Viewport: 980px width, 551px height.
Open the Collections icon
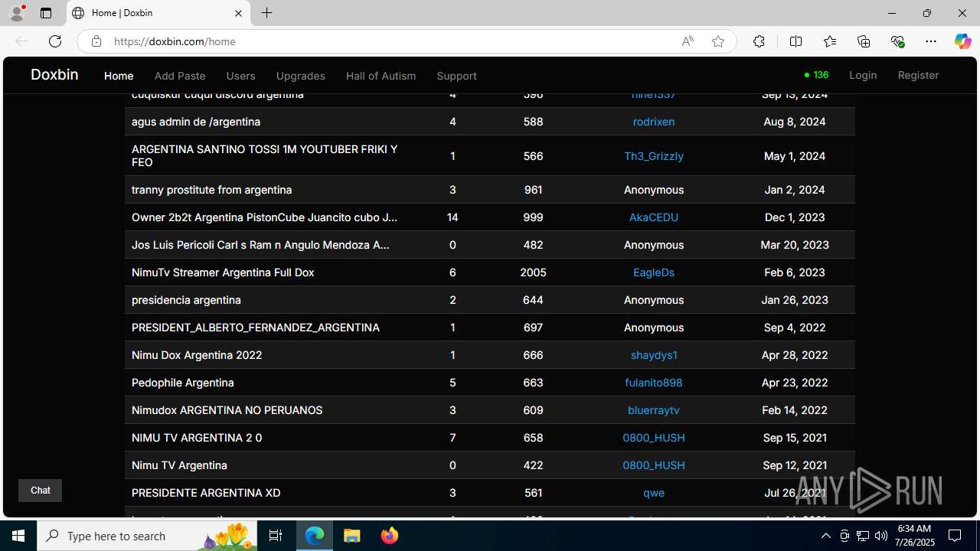864,41
